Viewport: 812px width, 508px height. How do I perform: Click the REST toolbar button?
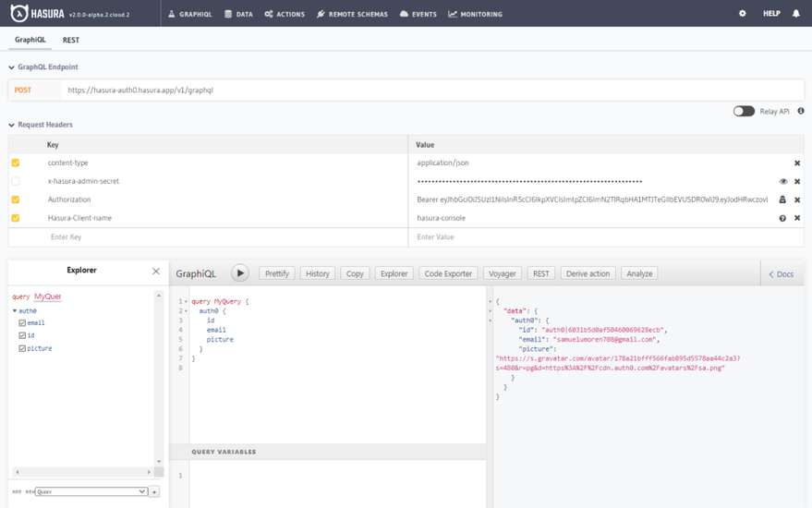pos(541,273)
